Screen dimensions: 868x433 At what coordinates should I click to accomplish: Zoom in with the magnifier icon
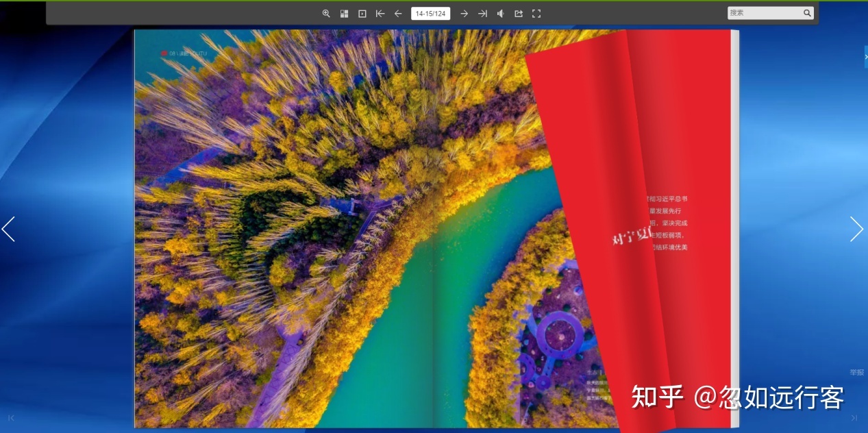click(x=326, y=14)
